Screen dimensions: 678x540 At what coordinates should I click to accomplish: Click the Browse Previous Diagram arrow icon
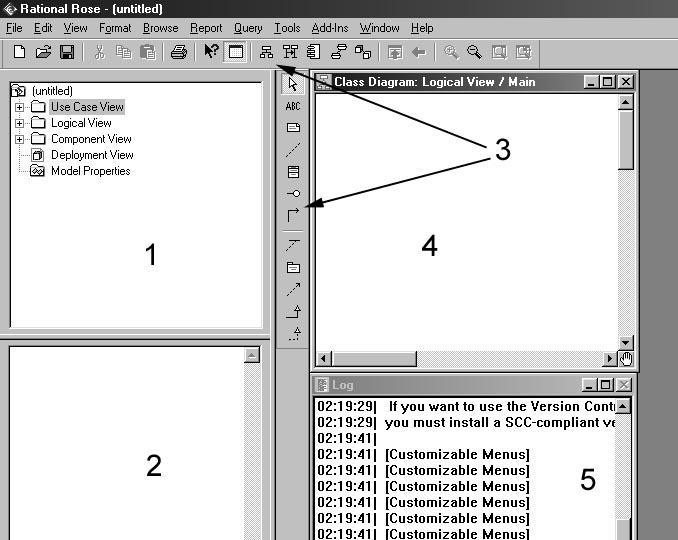(419, 53)
